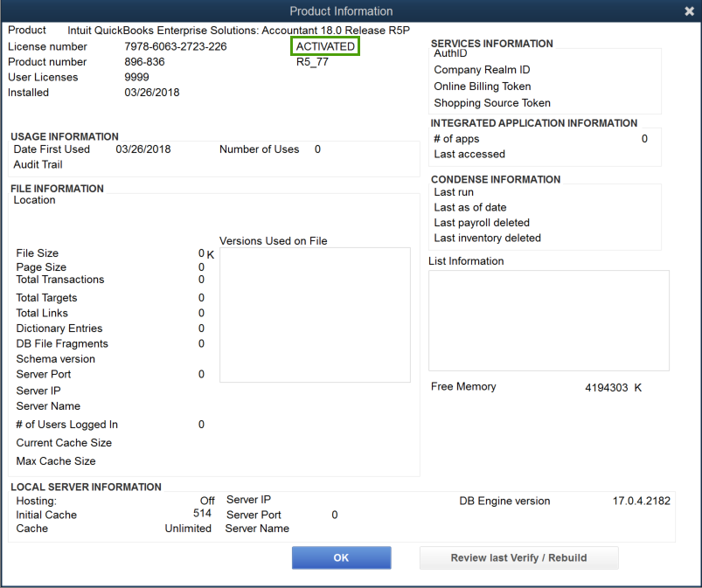
Task: Click the Max Cache Size label
Action: (56, 461)
